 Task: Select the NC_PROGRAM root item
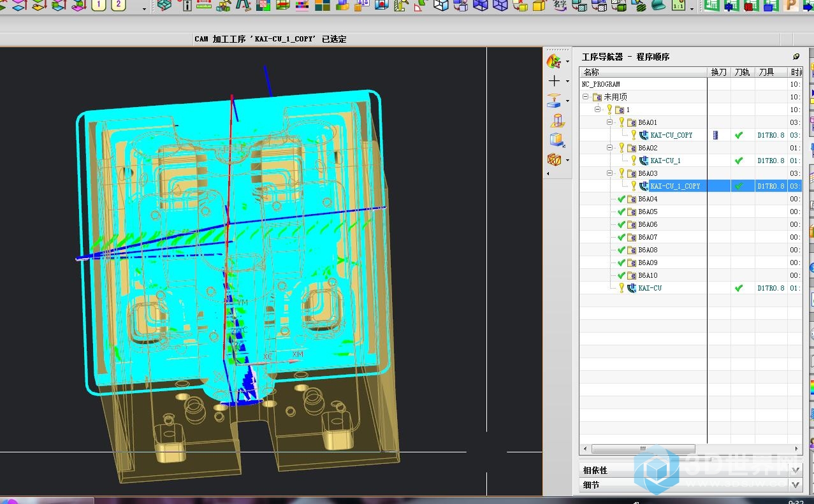click(600, 84)
